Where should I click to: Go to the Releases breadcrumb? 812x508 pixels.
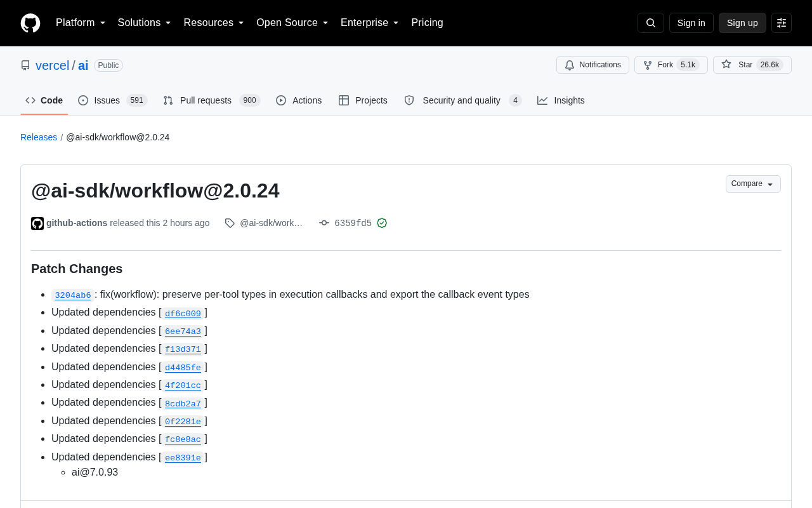(39, 137)
